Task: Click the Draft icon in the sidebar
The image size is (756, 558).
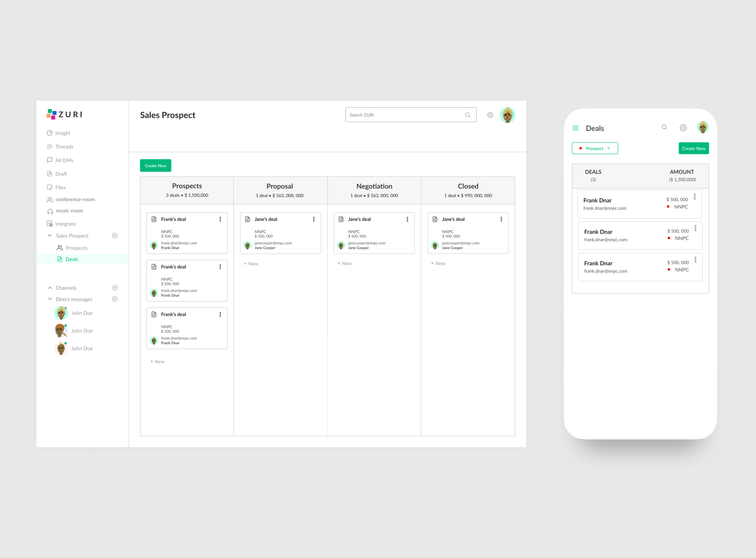Action: (x=50, y=173)
